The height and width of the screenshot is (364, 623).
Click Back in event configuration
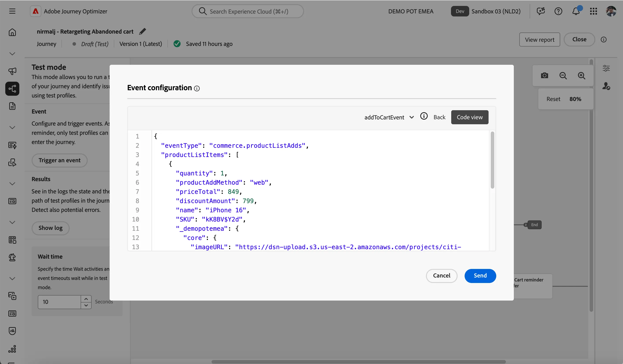pyautogui.click(x=439, y=117)
